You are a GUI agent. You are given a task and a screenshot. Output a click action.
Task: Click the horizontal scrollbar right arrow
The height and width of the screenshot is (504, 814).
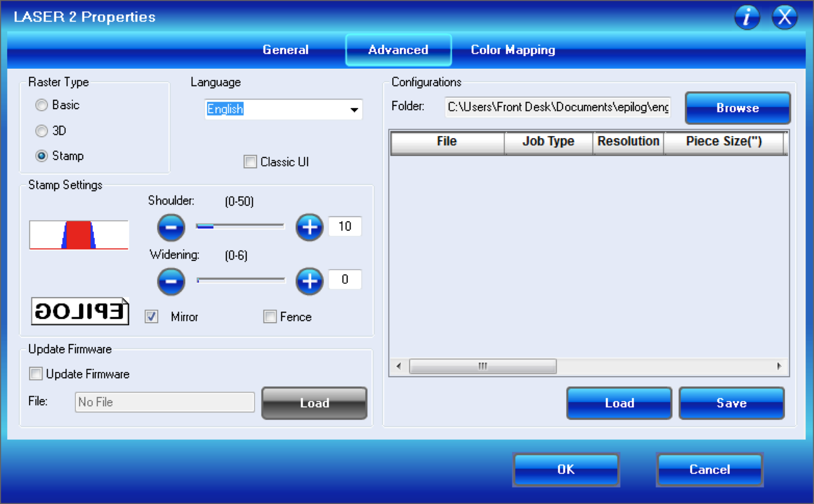point(779,366)
